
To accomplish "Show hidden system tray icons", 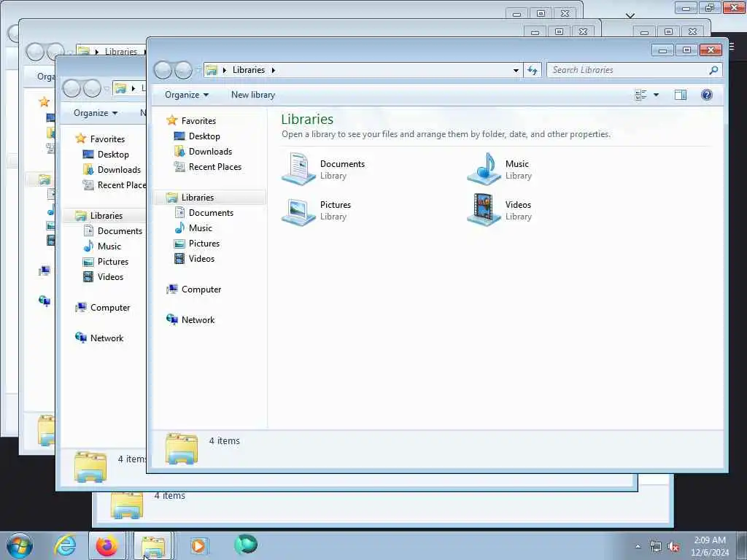I will [638, 547].
